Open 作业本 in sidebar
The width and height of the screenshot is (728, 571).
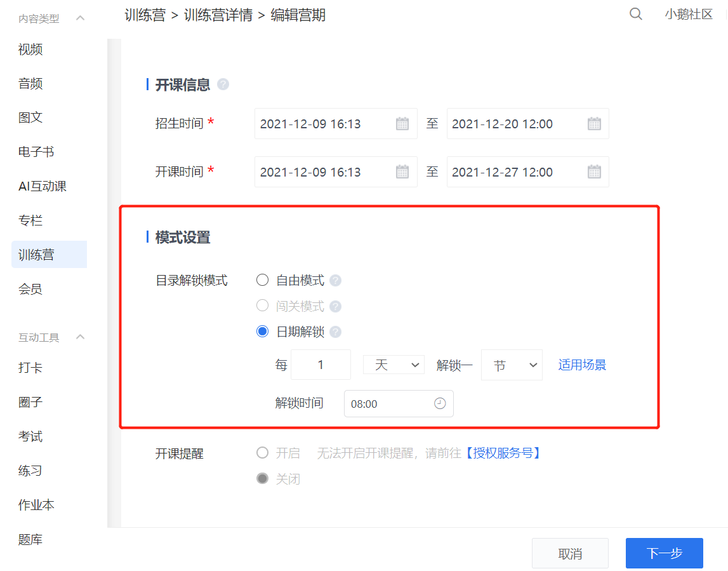(36, 505)
